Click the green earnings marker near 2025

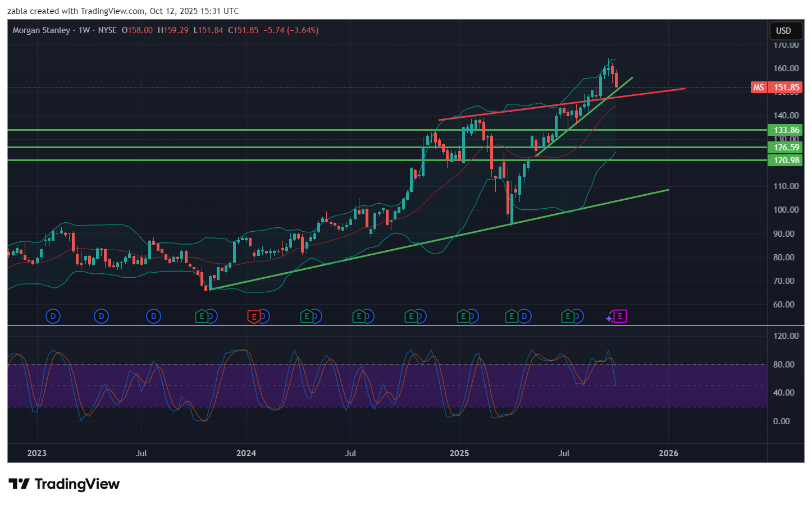click(463, 316)
